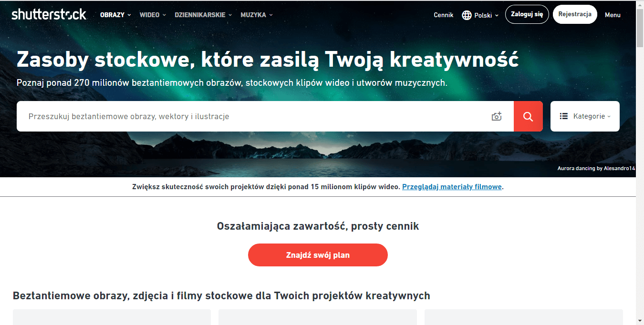Screen dimensions: 644x325
Task: Click the Rejestracja button
Action: [x=575, y=14]
